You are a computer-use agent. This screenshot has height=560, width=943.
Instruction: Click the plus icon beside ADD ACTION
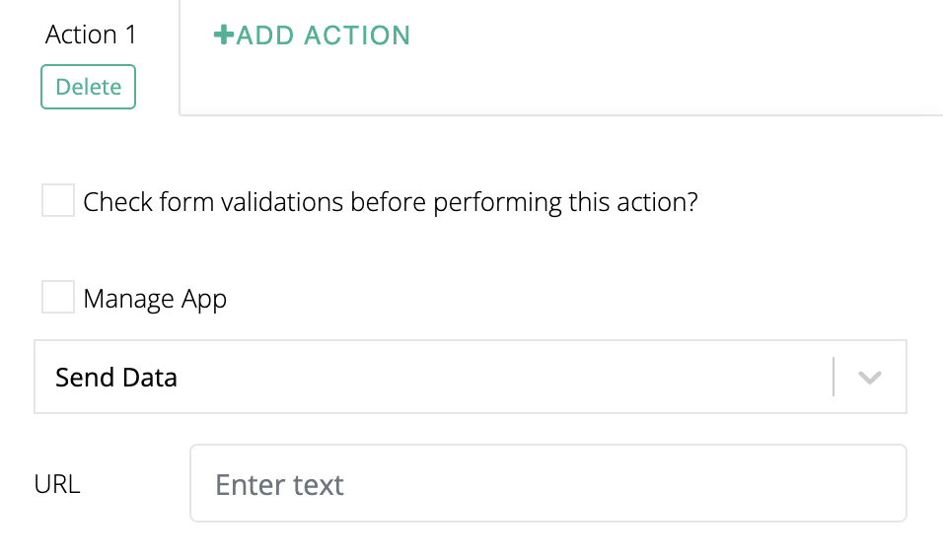click(224, 35)
